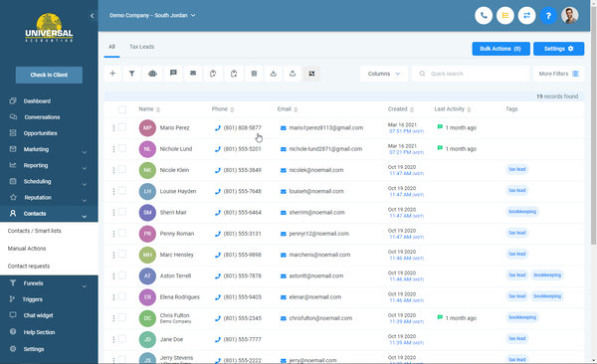Click the Check In Client button
The width and height of the screenshot is (597, 364).
point(49,75)
